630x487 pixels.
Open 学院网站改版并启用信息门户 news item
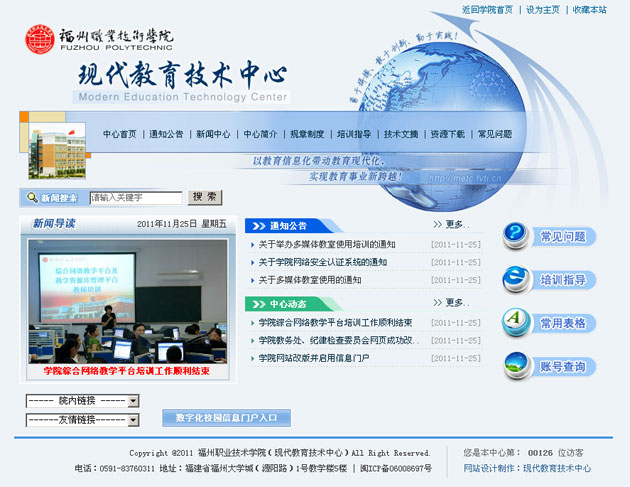point(314,357)
